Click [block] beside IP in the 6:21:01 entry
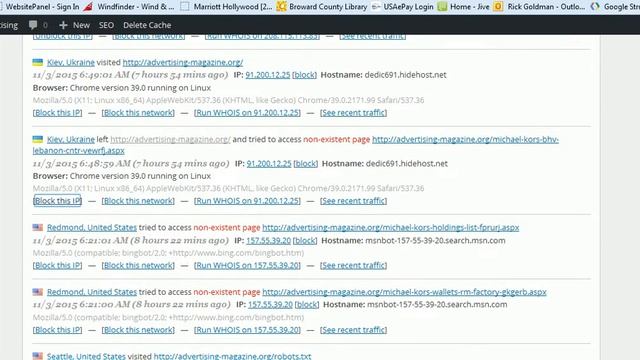Viewport: 640px width, 360px height. click(305, 240)
